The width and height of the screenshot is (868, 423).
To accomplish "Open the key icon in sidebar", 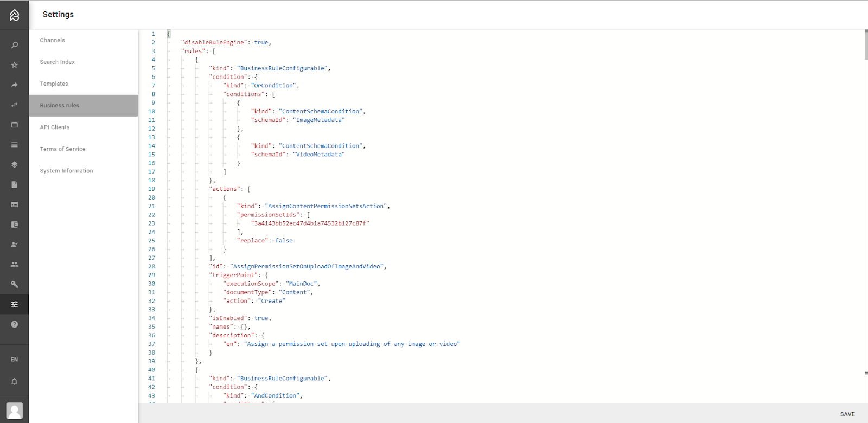I will click(x=14, y=284).
